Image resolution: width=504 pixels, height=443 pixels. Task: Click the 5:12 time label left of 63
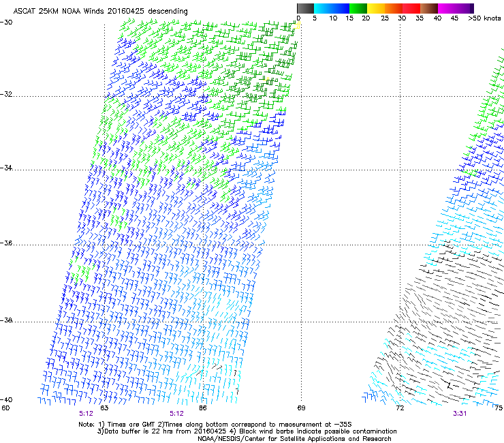(x=86, y=414)
